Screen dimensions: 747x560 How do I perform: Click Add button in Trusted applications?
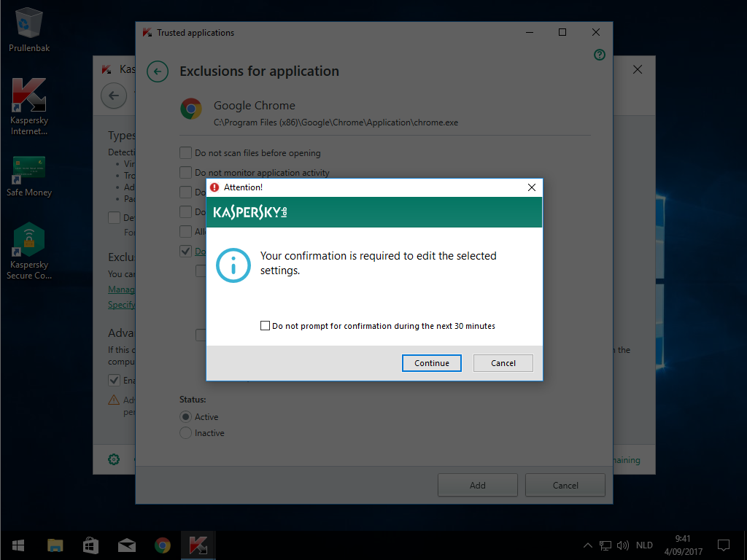click(x=477, y=485)
